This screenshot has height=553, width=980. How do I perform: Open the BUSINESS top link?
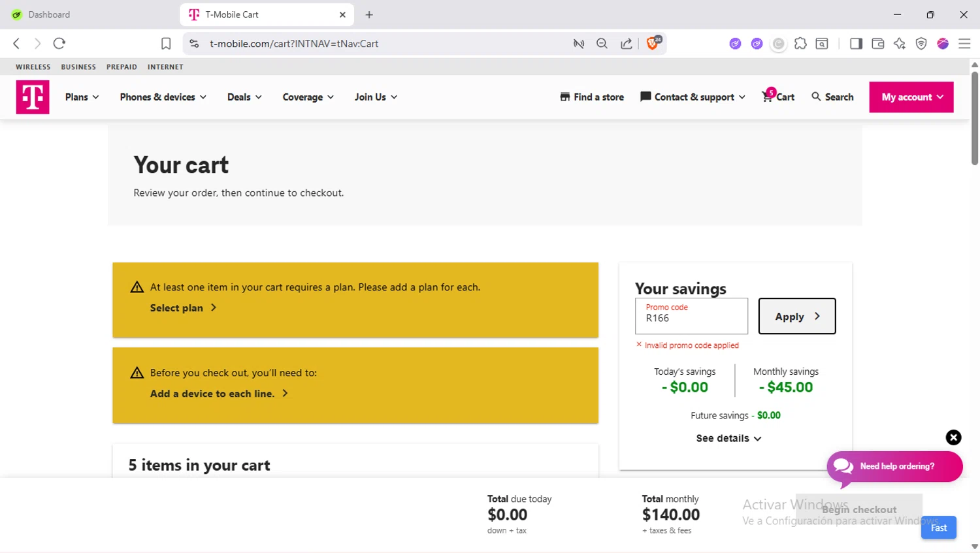pos(78,67)
